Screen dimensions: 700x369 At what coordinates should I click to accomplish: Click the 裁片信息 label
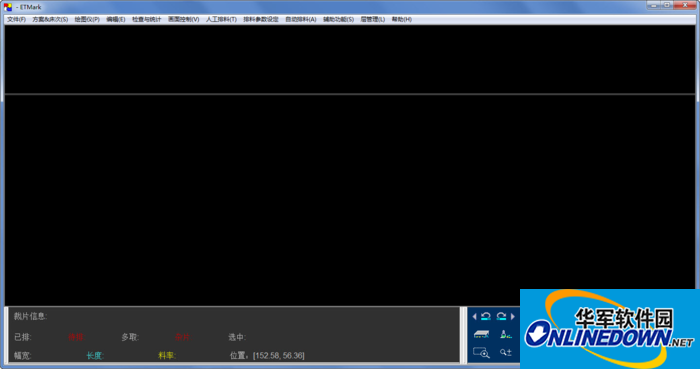click(x=30, y=316)
